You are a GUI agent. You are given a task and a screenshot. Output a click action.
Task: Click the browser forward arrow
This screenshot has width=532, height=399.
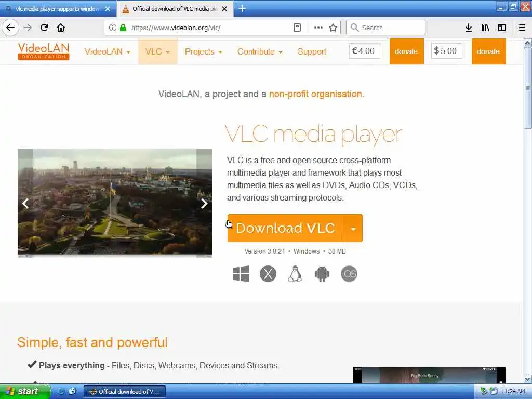click(28, 28)
